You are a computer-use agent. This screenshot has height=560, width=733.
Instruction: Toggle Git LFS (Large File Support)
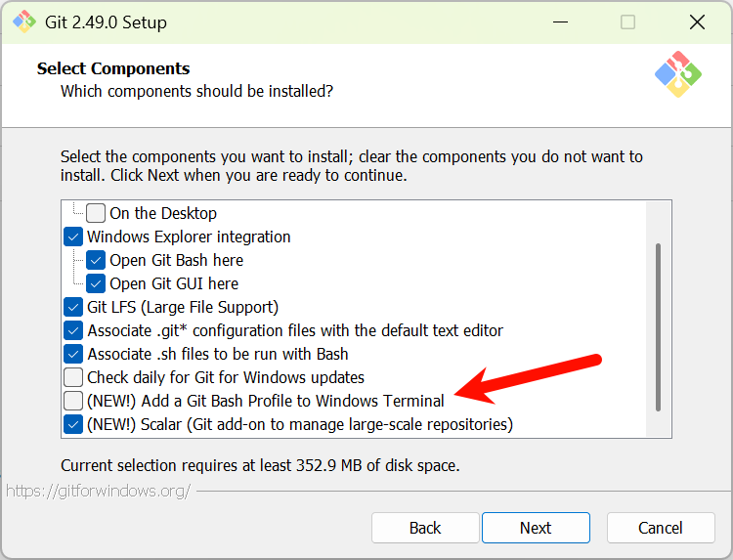(73, 307)
